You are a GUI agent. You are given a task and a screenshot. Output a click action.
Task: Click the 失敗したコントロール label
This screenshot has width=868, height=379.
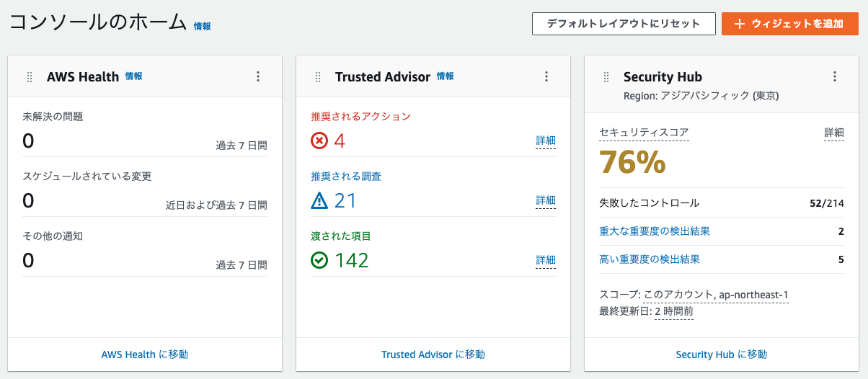point(650,203)
